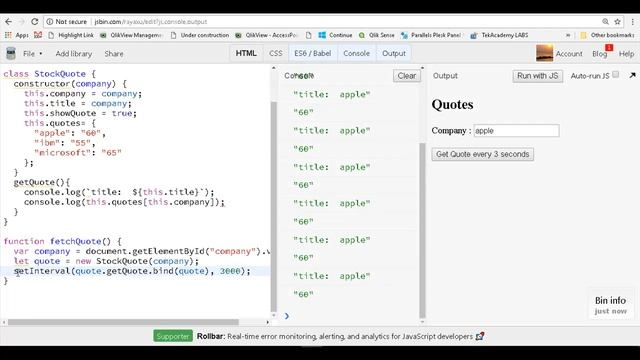This screenshot has width=640, height=360.
Task: Toggle the HTML panel tab
Action: pos(246,53)
